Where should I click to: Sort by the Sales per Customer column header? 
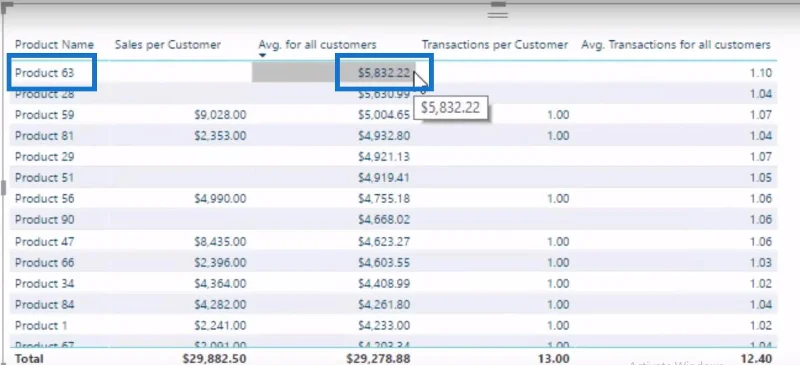pyautogui.click(x=168, y=44)
